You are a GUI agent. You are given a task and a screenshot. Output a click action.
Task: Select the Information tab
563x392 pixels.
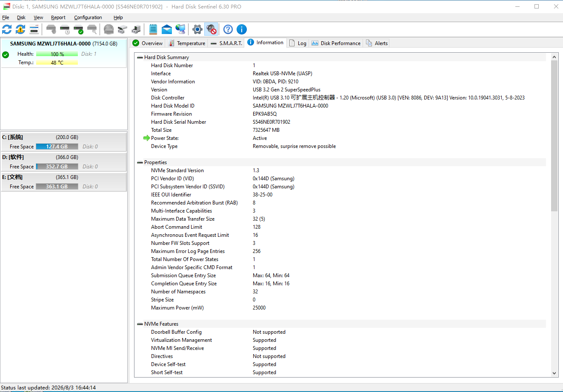point(266,43)
